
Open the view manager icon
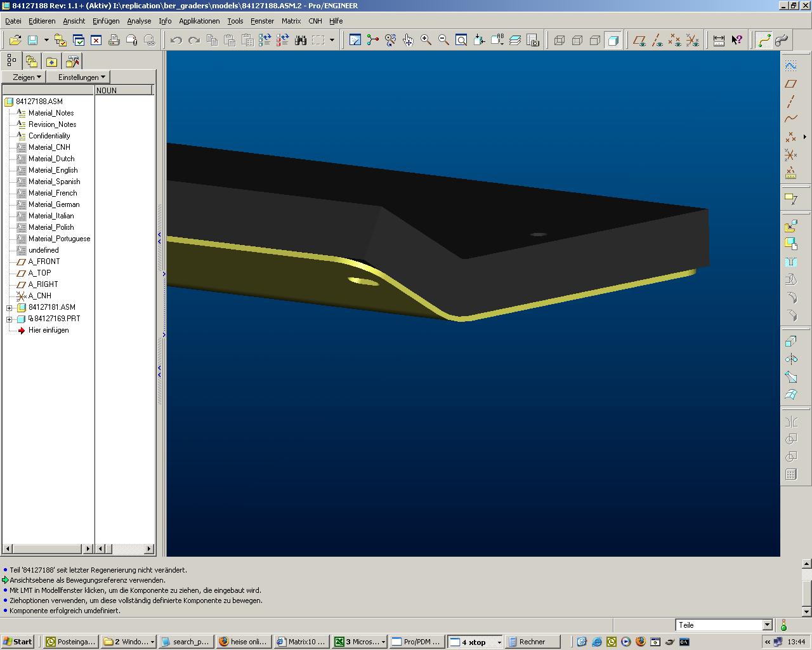pyautogui.click(x=533, y=40)
